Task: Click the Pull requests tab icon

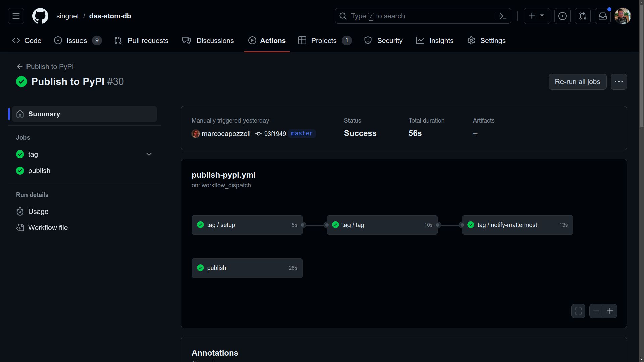Action: pos(118,41)
